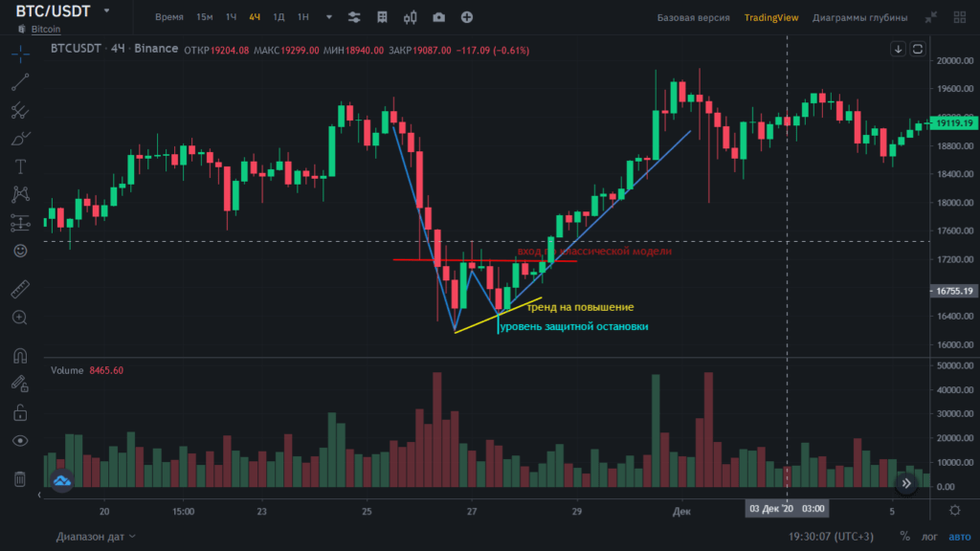Activate the zoom in tool
980x551 pixels.
coord(20,317)
